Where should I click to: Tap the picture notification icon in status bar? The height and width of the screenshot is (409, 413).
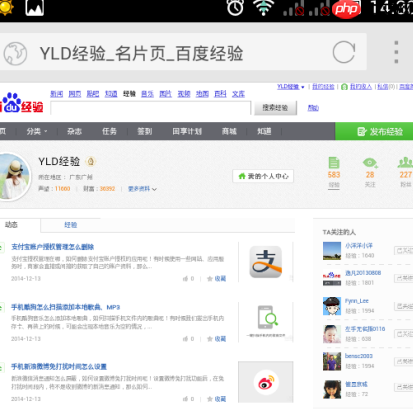click(35, 8)
